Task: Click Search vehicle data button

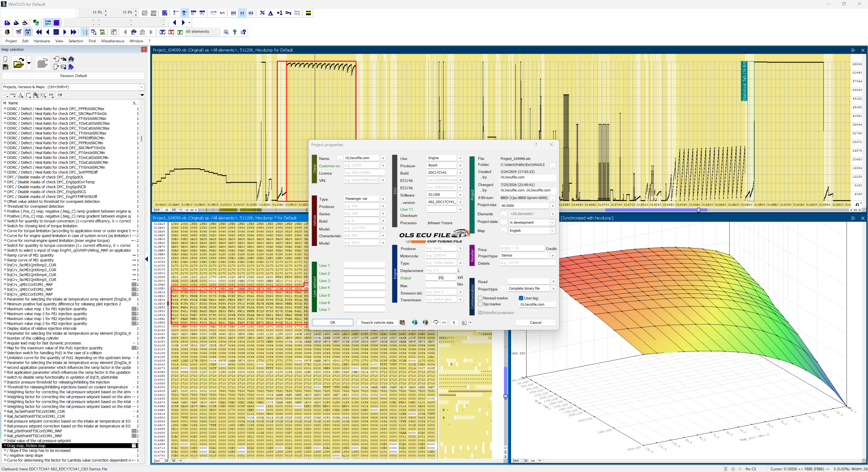Action: tap(377, 322)
